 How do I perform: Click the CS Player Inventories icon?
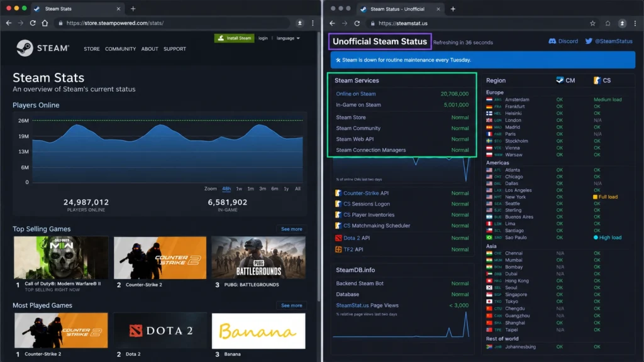click(338, 215)
